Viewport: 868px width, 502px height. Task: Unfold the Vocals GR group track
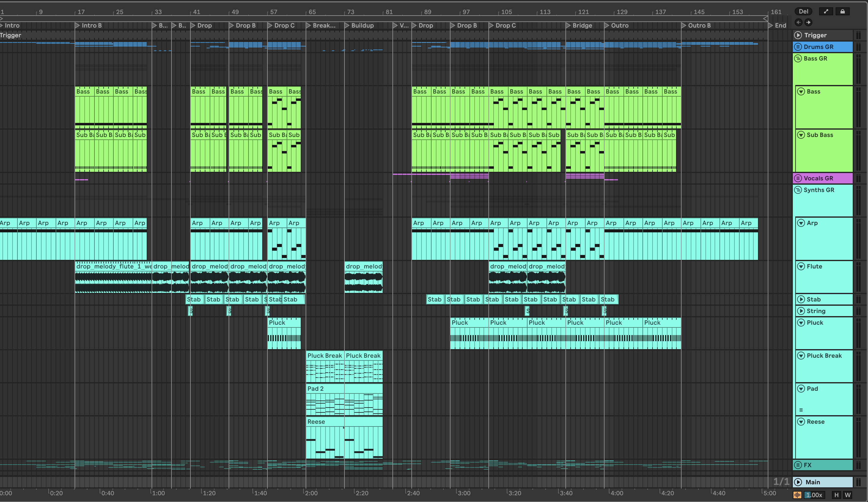[x=798, y=179]
